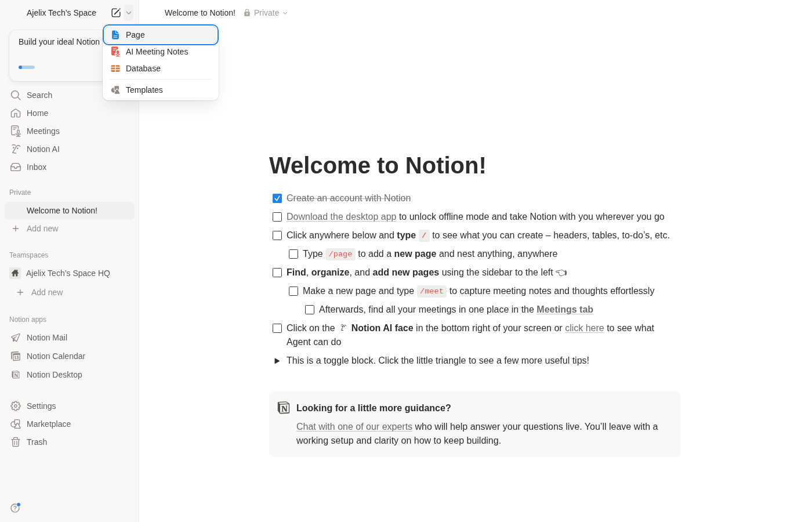The height and width of the screenshot is (522, 812).
Task: Follow the 'Chat with one of our experts' link
Action: click(354, 426)
